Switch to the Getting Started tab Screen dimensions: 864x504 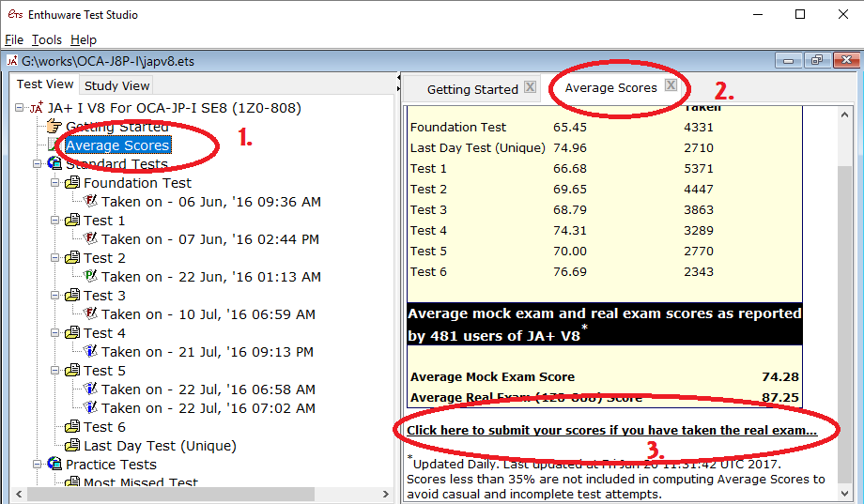(x=472, y=89)
